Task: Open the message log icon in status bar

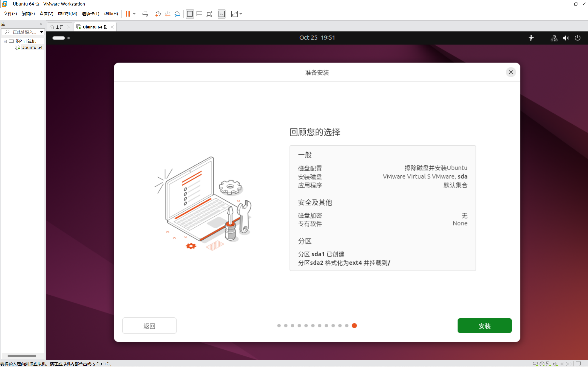Action: click(x=578, y=364)
